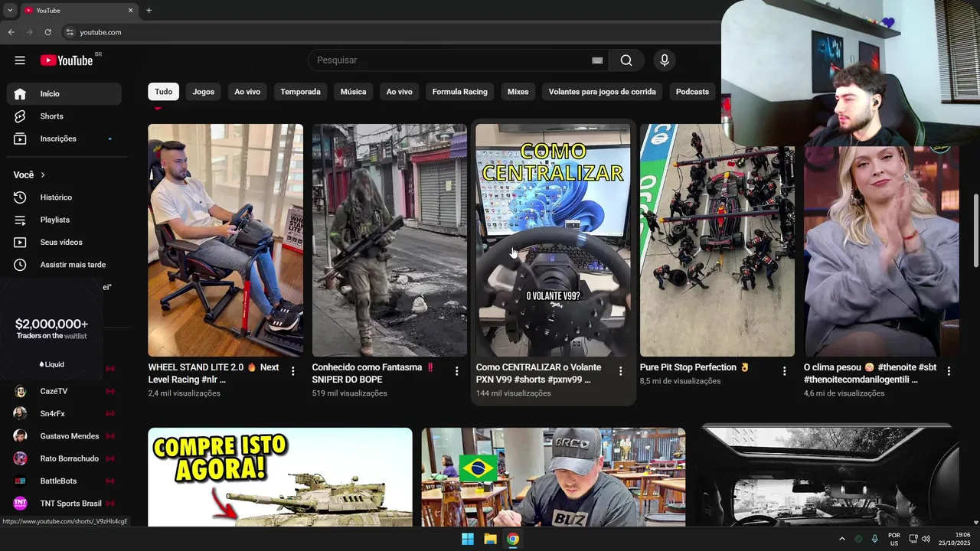Screen dimensions: 980x551
Task: Go back with browser back arrow
Action: coord(11,32)
